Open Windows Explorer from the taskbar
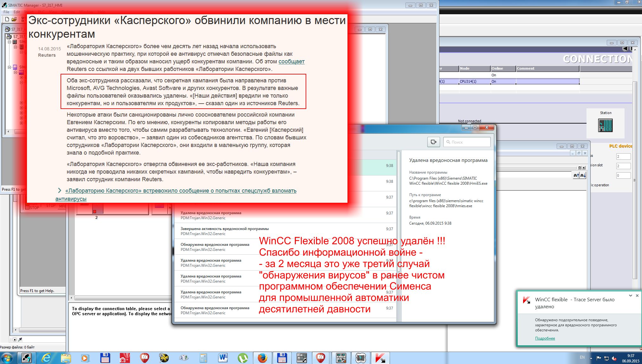This screenshot has width=642, height=364. tap(66, 358)
